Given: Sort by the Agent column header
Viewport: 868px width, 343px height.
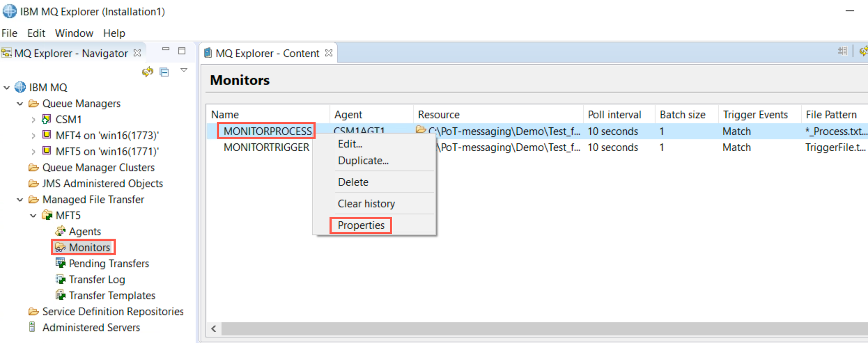Looking at the screenshot, I should click(x=372, y=114).
